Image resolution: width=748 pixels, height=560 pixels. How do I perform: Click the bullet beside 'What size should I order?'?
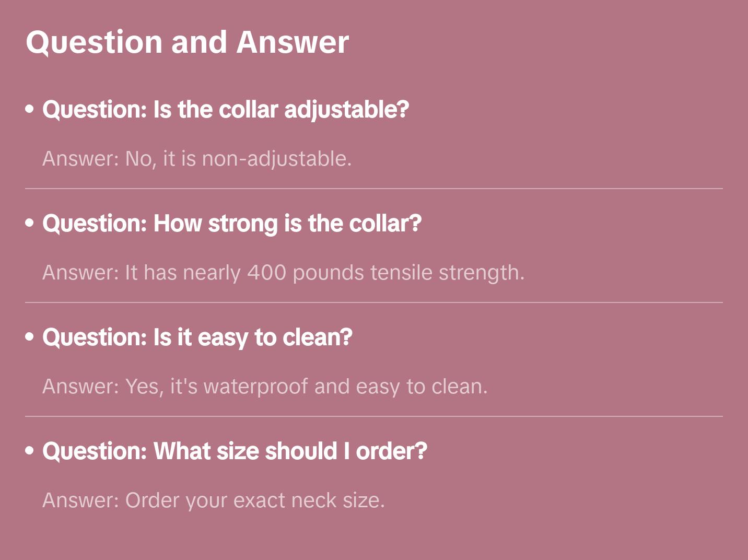[x=30, y=451]
